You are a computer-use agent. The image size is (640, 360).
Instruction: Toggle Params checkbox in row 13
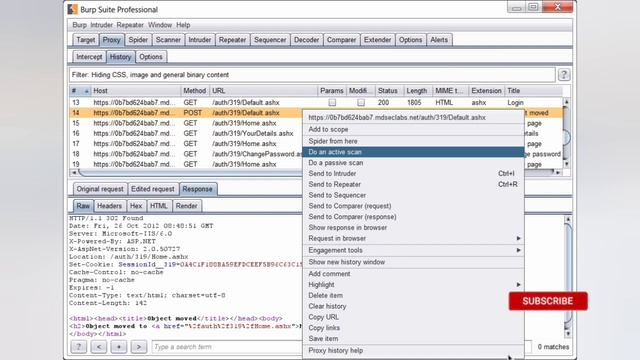click(332, 102)
